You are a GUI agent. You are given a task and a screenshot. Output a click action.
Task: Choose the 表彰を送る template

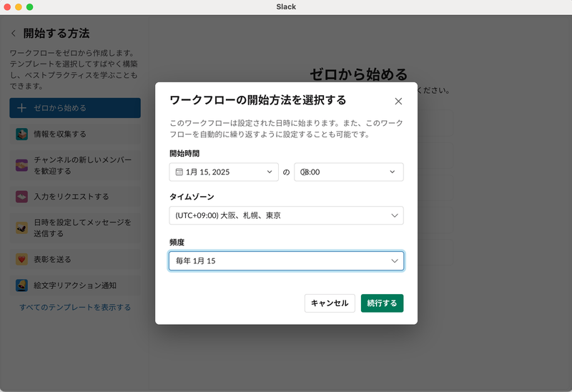[x=75, y=259]
